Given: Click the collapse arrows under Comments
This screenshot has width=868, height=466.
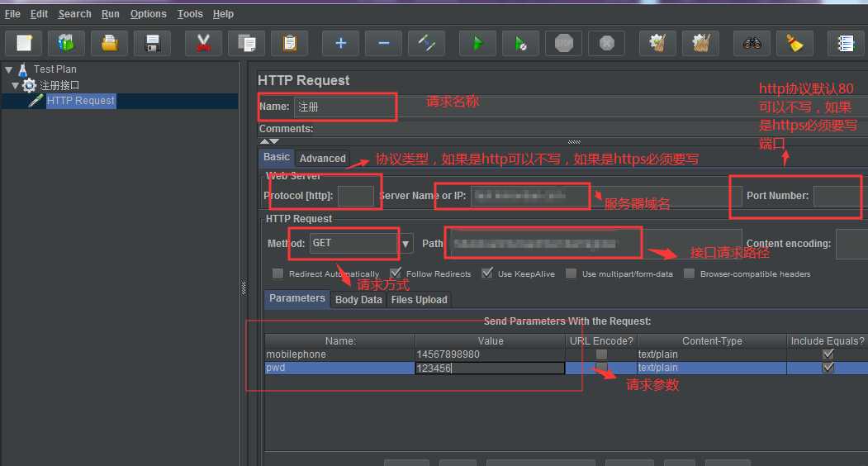Looking at the screenshot, I should (x=269, y=141).
